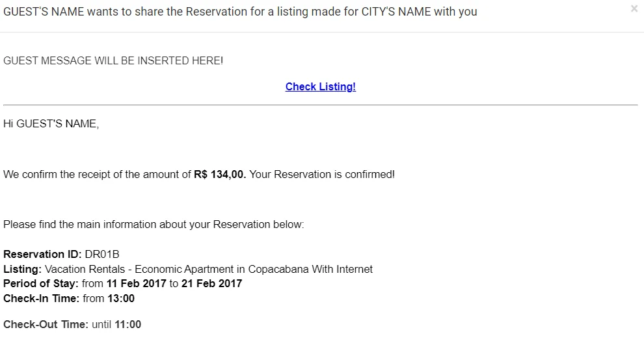The width and height of the screenshot is (644, 343).
Task: Select the R$ 134,00 amount
Action: pos(220,174)
